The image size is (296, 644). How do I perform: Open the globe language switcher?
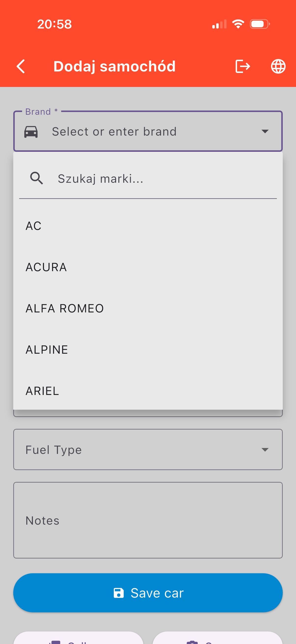point(278,66)
